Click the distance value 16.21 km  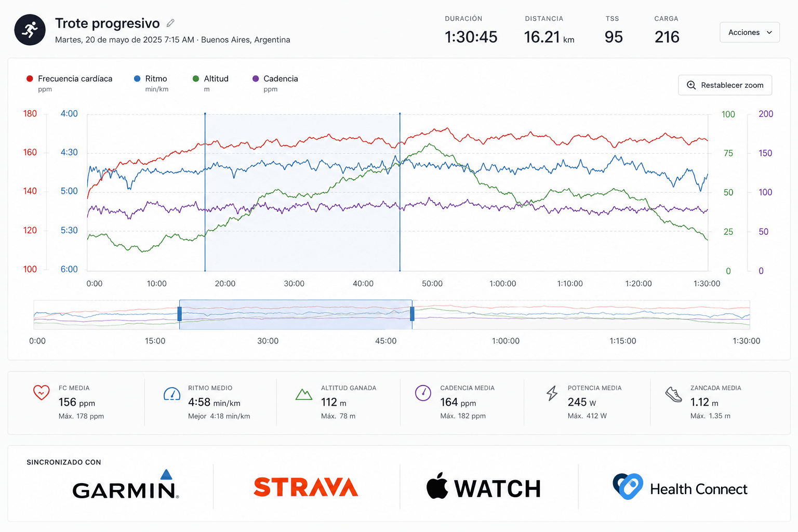point(549,37)
